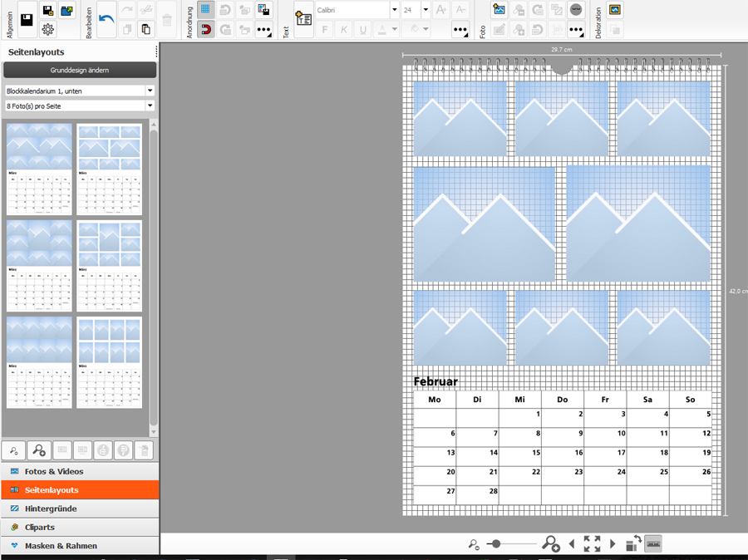Select the top-left photo placeholder
Screen dimensions: 748x560
[x=460, y=118]
